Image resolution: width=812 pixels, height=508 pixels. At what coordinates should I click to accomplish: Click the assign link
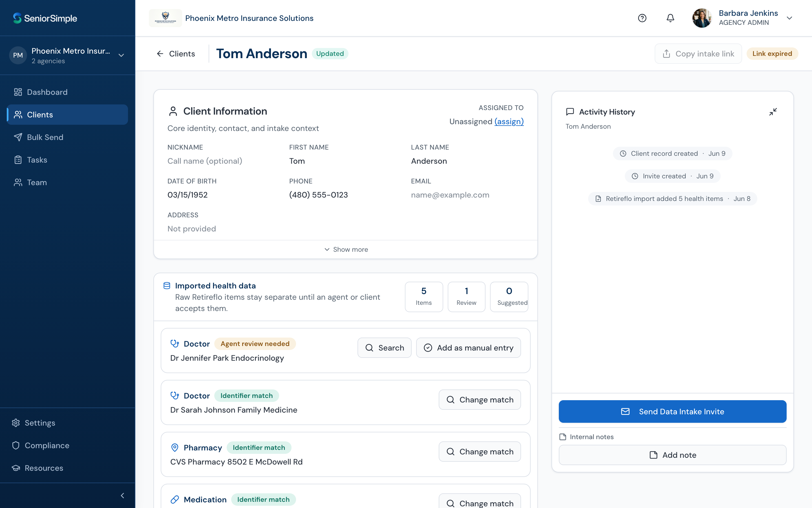point(509,122)
